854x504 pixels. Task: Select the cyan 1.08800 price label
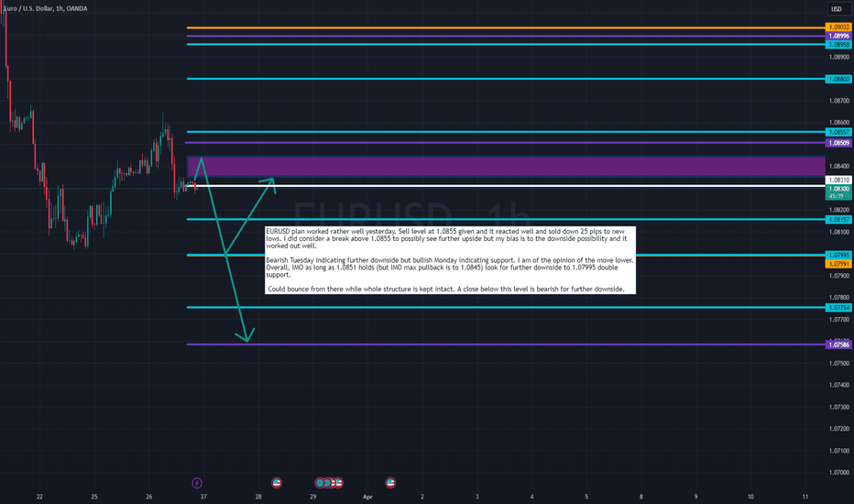[x=838, y=79]
